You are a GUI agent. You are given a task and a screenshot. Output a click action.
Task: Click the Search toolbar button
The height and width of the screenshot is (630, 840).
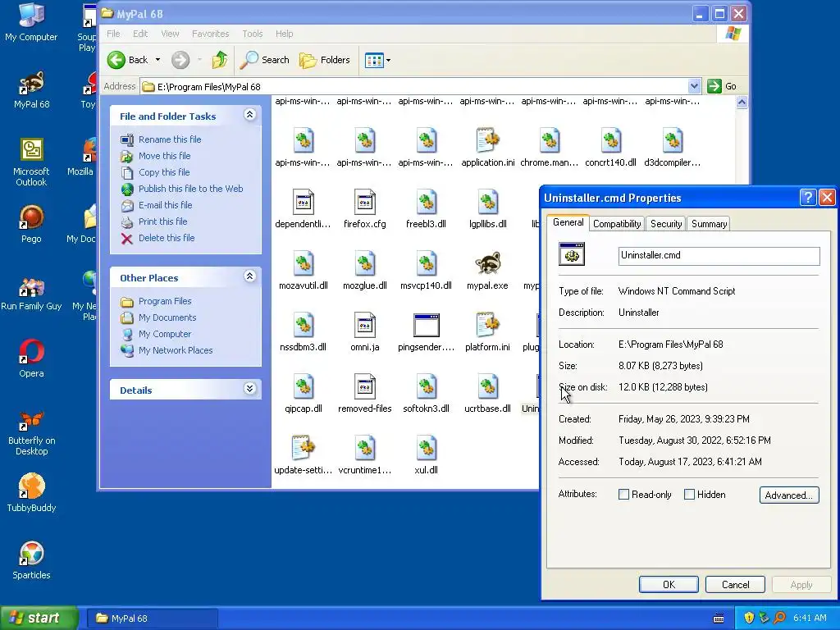[265, 60]
